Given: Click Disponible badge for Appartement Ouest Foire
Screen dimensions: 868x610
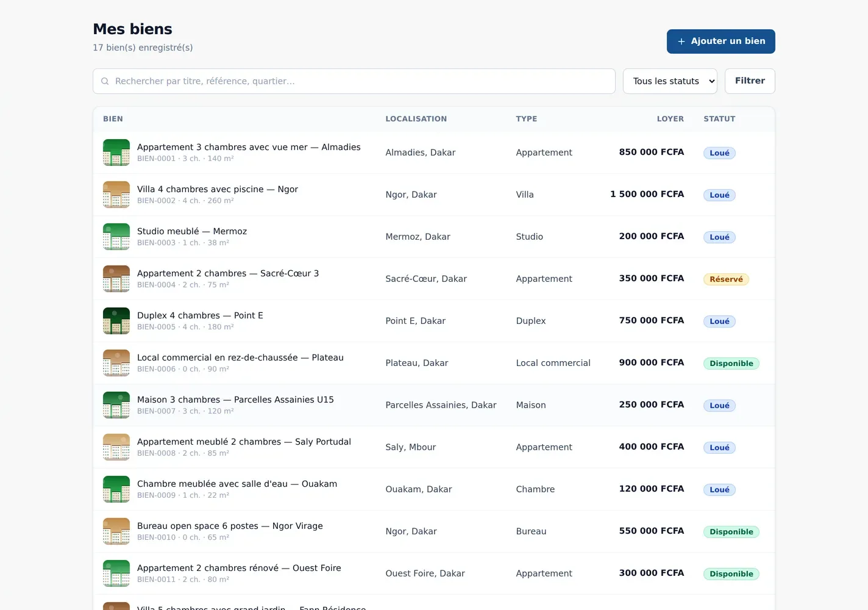Looking at the screenshot, I should 731,574.
